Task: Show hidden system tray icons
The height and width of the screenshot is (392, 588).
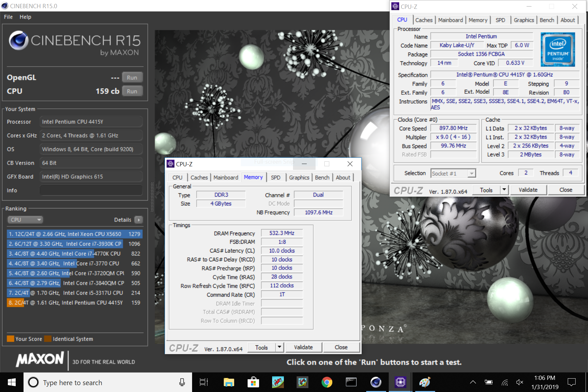Action: point(473,382)
